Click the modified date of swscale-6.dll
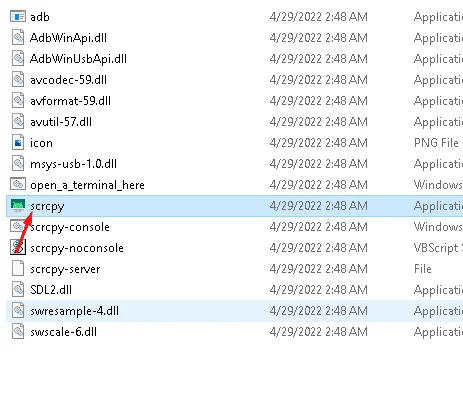 click(319, 332)
